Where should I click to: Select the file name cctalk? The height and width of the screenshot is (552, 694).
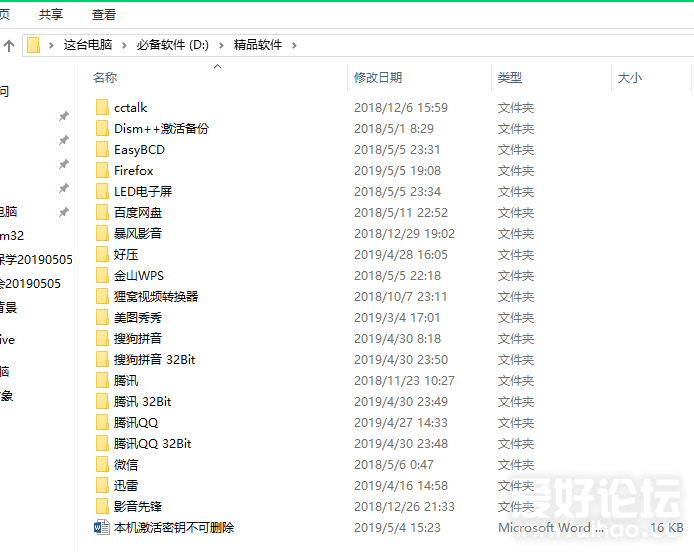click(131, 108)
